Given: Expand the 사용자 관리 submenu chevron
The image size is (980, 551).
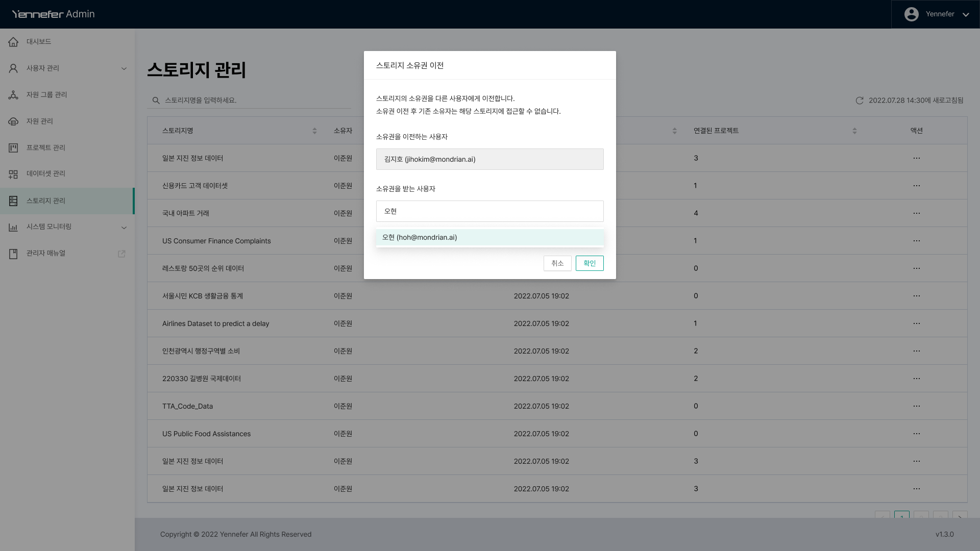Looking at the screenshot, I should (124, 68).
